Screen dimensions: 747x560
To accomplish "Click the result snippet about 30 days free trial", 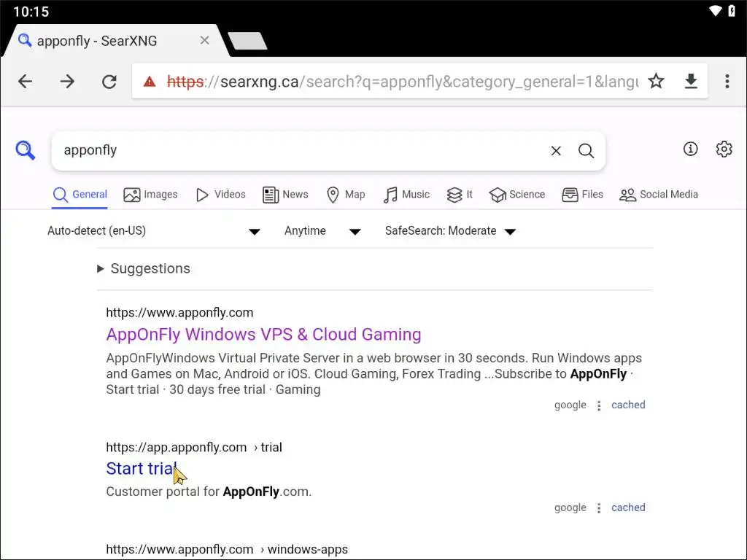I will [374, 374].
